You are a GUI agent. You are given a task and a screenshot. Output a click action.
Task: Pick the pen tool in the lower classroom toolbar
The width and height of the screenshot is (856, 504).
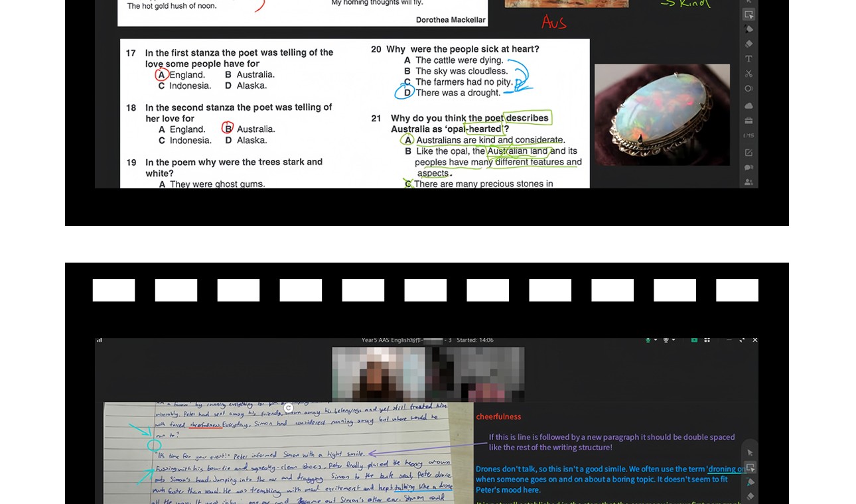click(x=750, y=482)
